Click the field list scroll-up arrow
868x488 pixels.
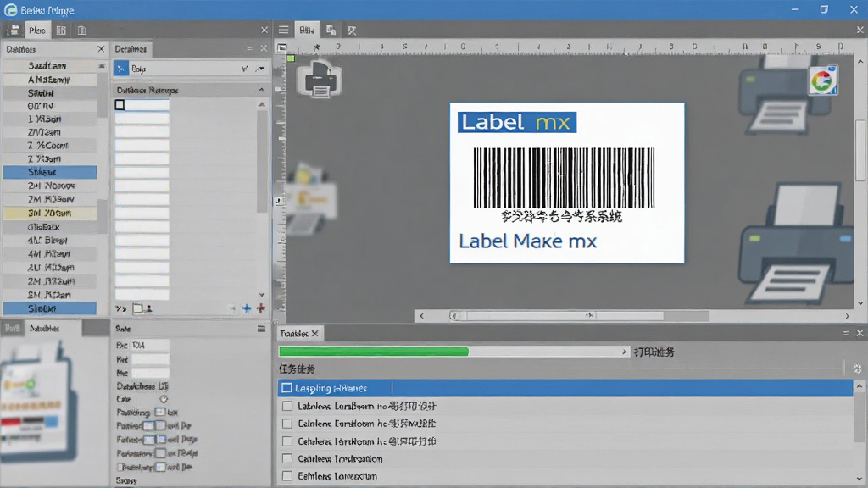point(262,104)
